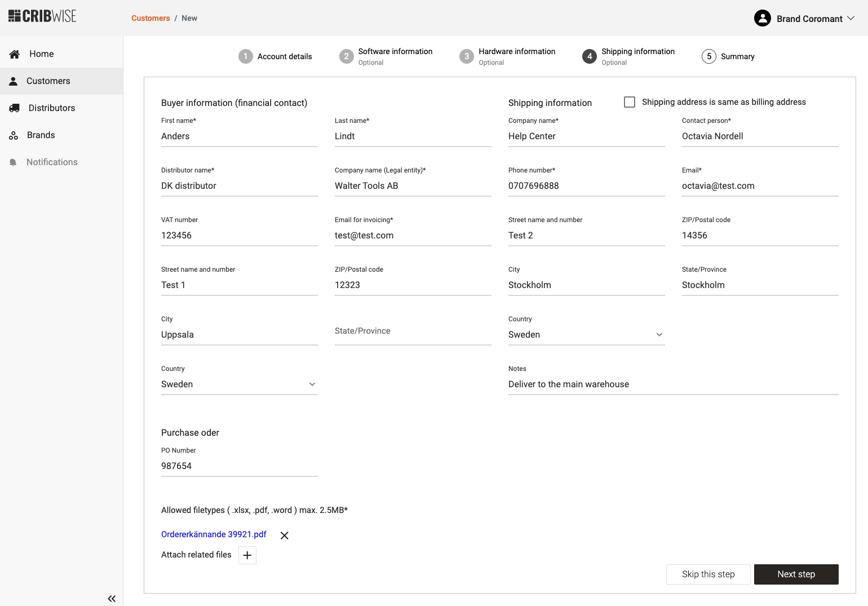Collapse the sidebar with double-chevron icon

(112, 599)
